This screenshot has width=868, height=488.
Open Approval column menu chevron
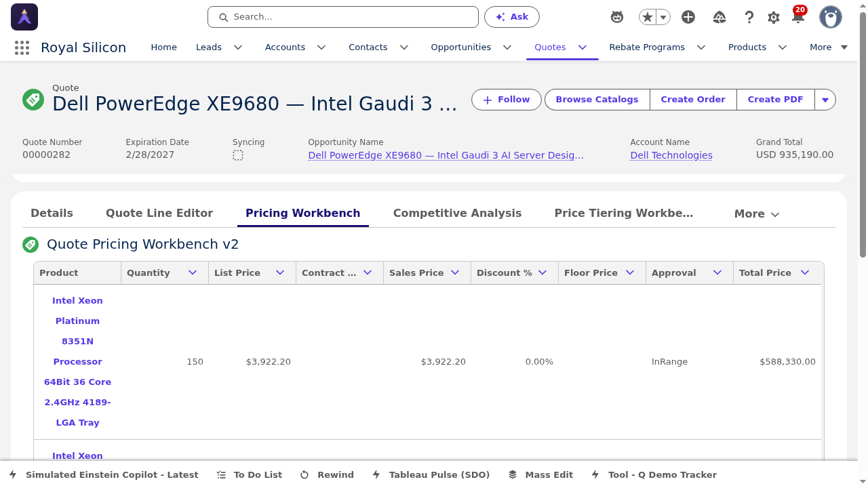717,272
